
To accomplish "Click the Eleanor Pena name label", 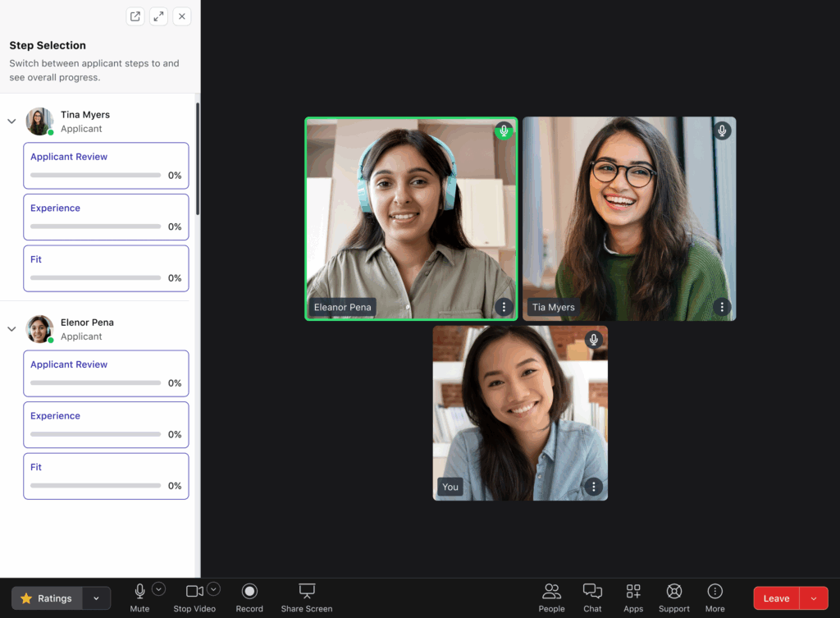I will point(342,307).
